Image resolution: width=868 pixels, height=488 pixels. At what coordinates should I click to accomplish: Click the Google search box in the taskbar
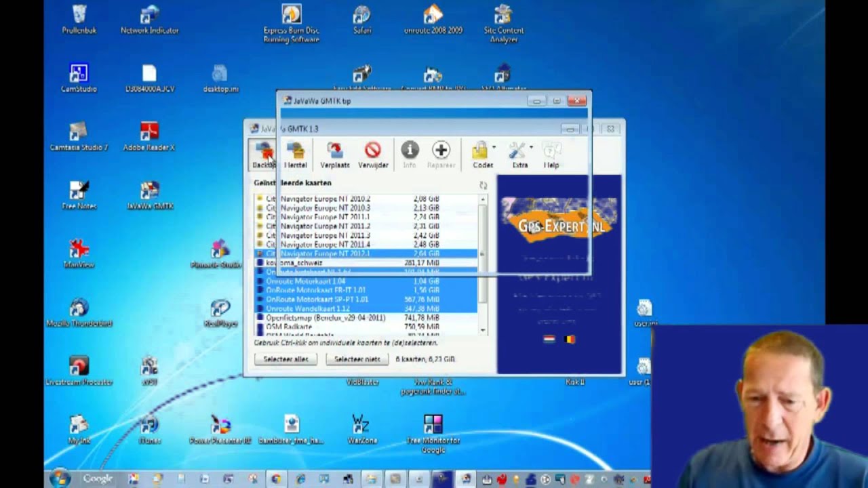[100, 479]
